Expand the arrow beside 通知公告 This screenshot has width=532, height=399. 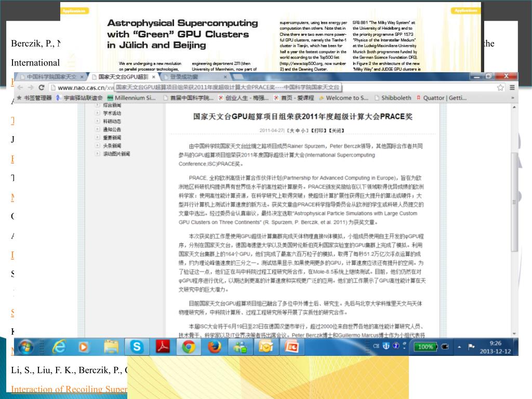(98, 129)
